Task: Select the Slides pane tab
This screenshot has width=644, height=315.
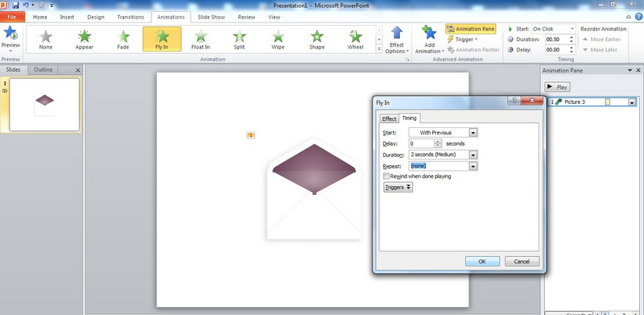Action: pos(14,70)
